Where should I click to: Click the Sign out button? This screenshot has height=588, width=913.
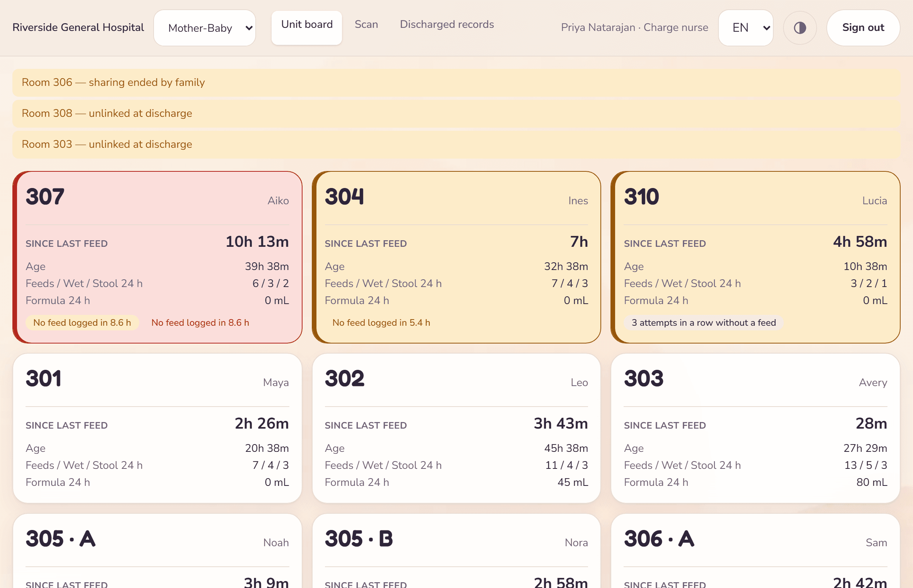click(x=863, y=28)
